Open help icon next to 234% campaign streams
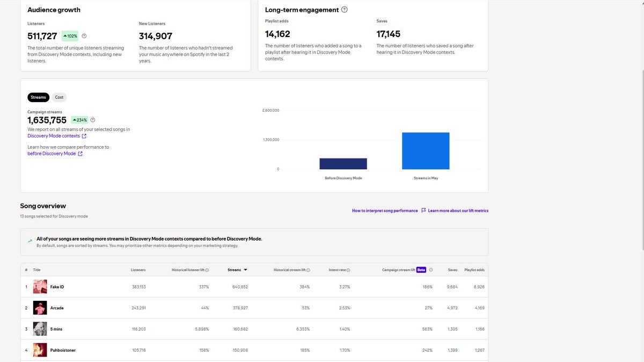 click(x=93, y=120)
